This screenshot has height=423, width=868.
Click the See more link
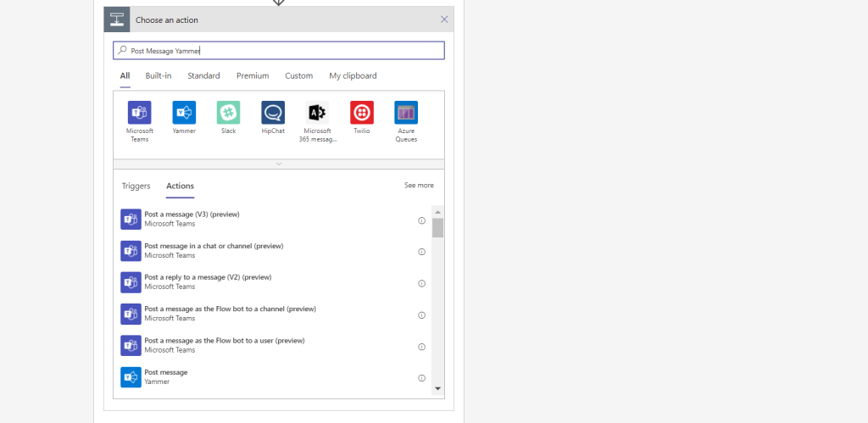419,186
